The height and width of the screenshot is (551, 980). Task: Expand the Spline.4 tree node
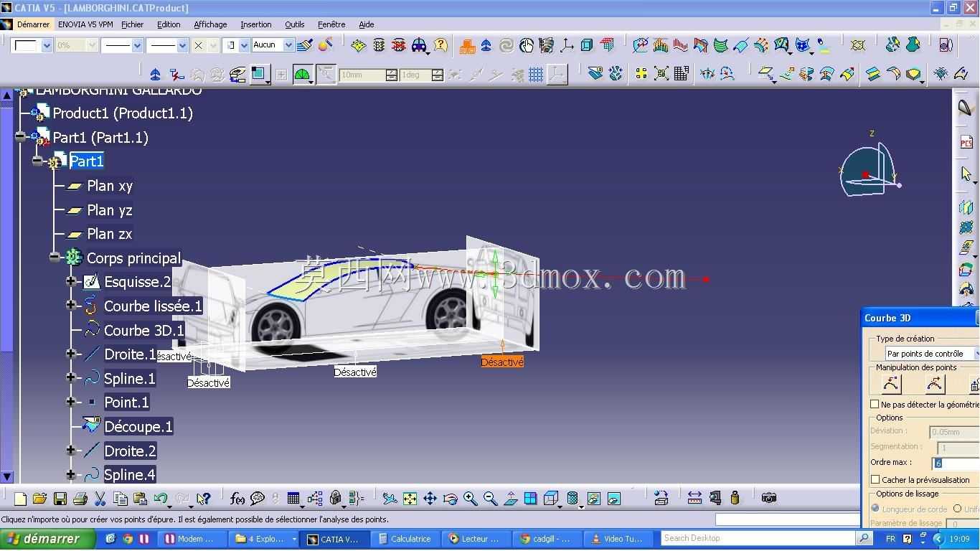pyautogui.click(x=71, y=474)
